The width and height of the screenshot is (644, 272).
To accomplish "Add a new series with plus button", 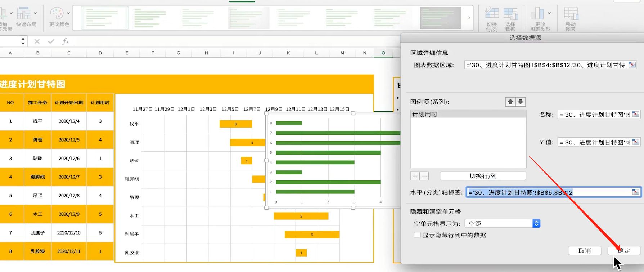I will point(415,176).
